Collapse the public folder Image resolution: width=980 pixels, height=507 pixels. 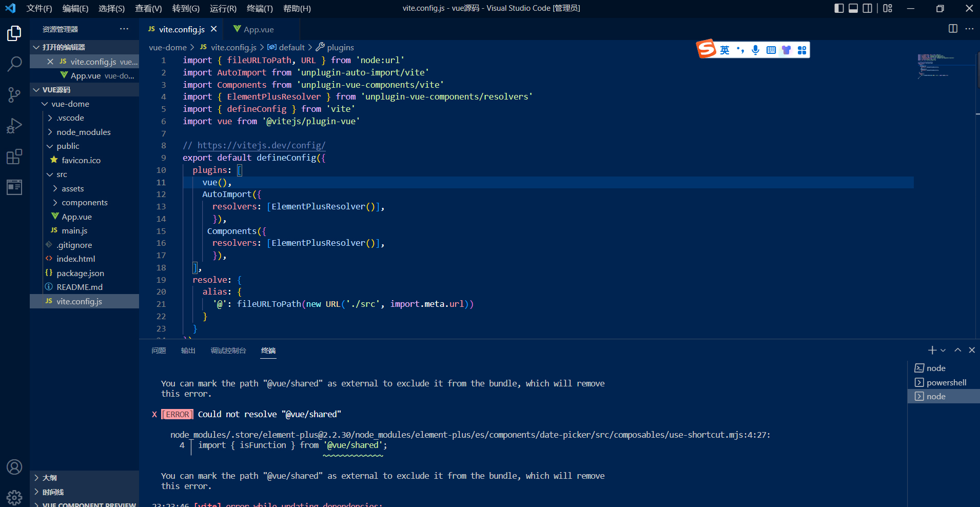(x=84, y=146)
